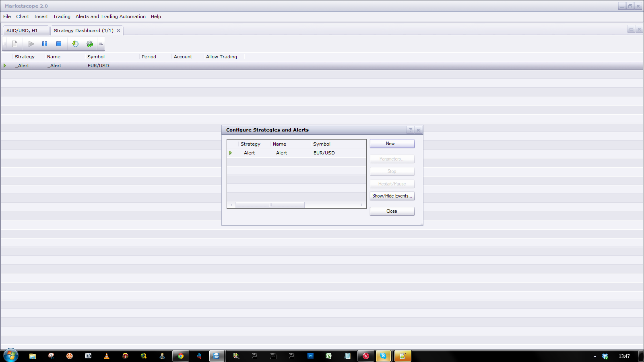The height and width of the screenshot is (362, 644).
Task: Click Symbol column header in dialog list
Action: coord(322,144)
